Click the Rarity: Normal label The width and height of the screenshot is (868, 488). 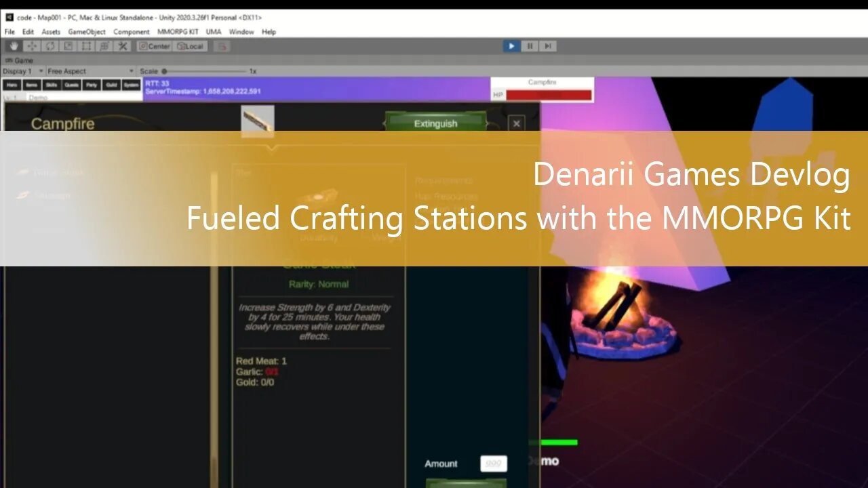point(319,284)
